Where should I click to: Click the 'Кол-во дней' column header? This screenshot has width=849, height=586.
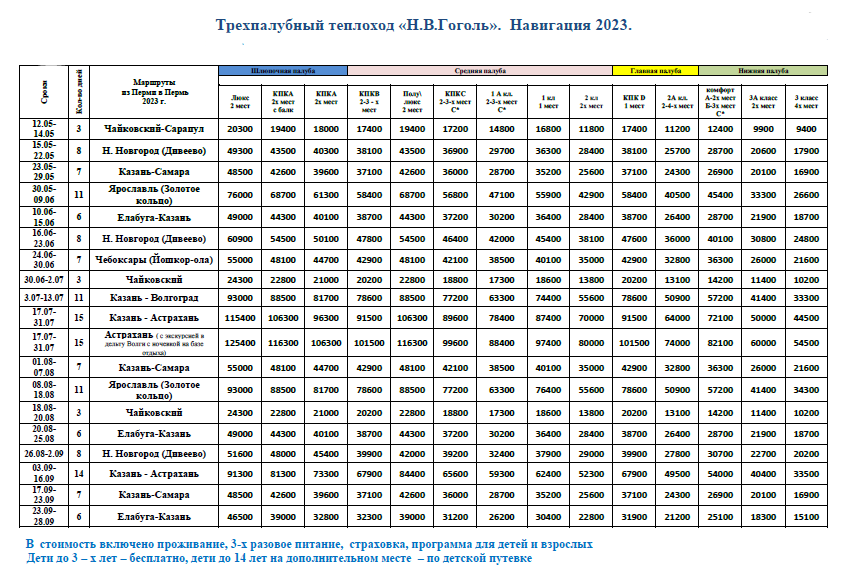[79, 92]
